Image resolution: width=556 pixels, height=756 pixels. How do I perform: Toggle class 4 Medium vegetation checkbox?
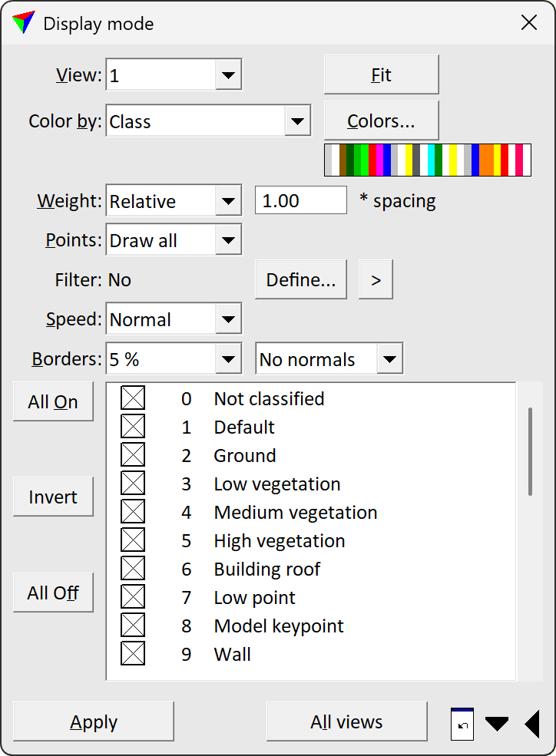point(133,512)
